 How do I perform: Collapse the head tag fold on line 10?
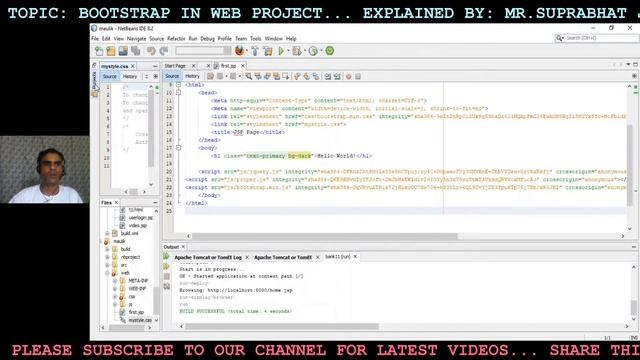click(x=178, y=93)
